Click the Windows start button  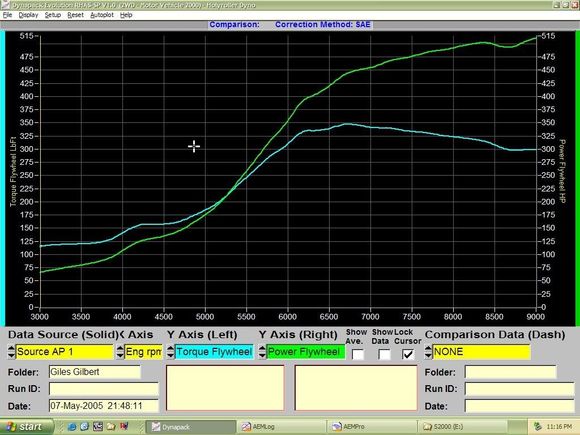pyautogui.click(x=27, y=427)
